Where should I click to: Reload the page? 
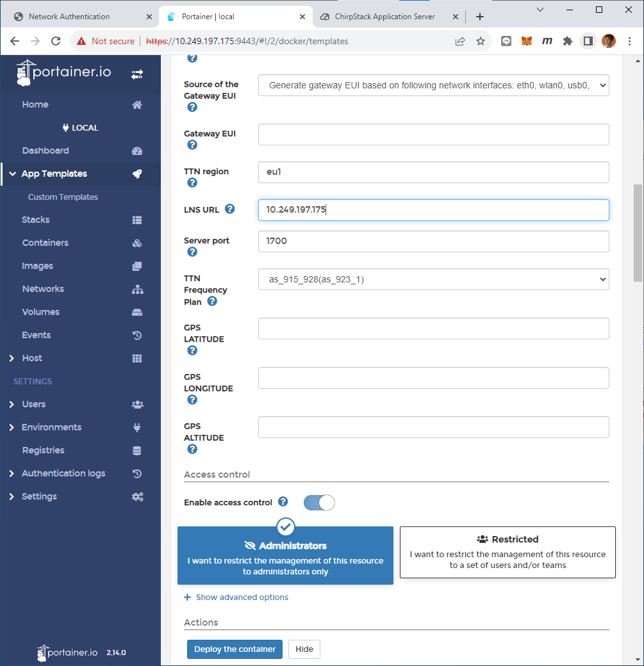56,41
